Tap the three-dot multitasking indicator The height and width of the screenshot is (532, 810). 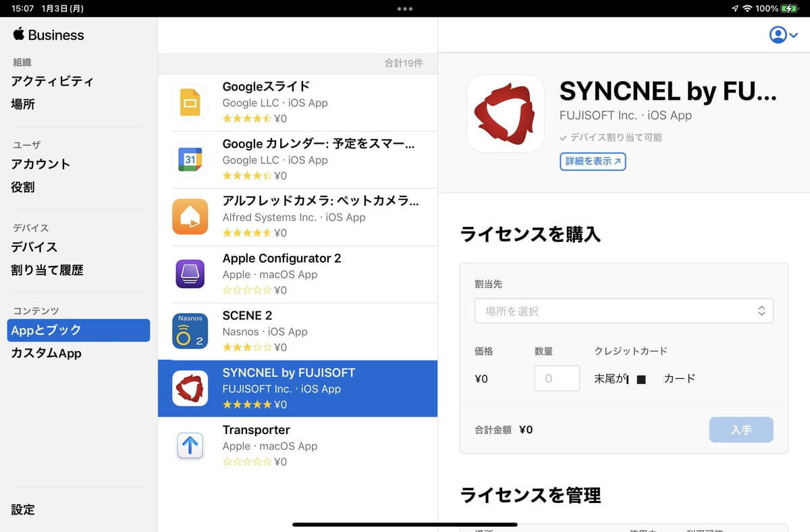pos(405,9)
